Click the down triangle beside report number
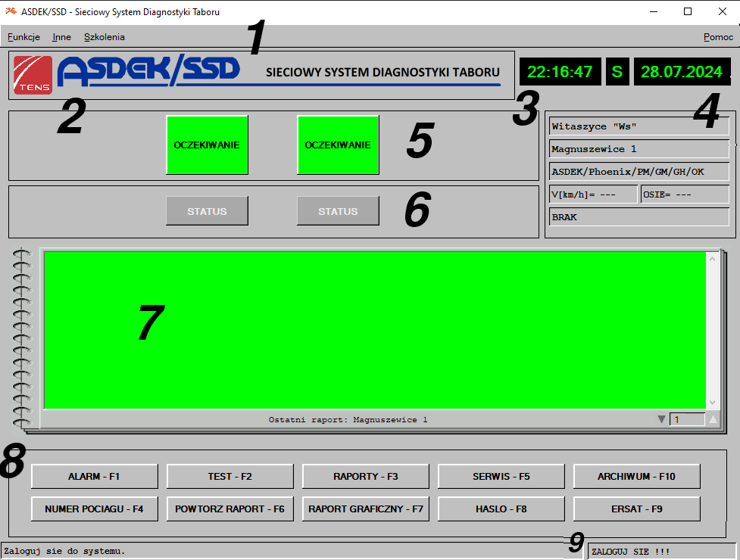Viewport: 740px width, 560px height. (661, 419)
